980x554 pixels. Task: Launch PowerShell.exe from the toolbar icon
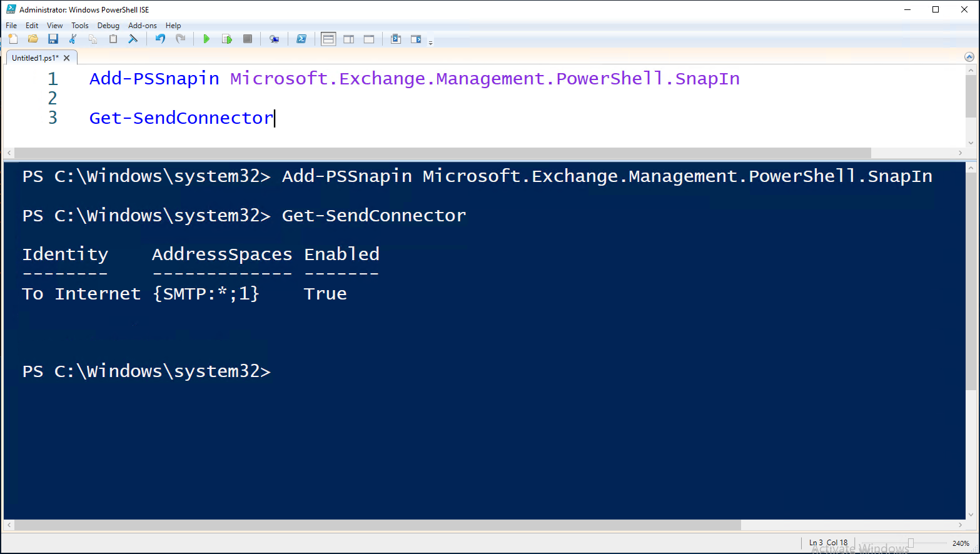click(301, 38)
